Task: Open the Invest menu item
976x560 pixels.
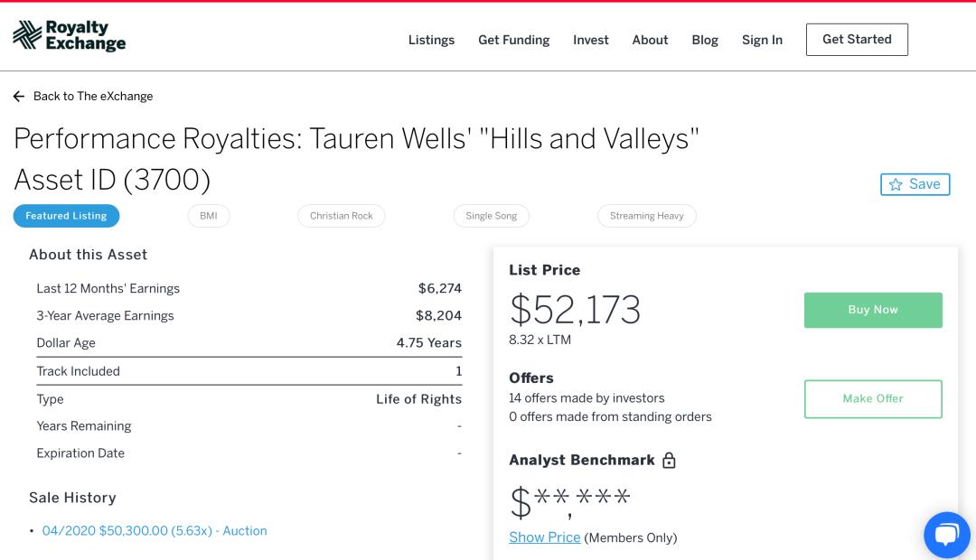Action: [591, 40]
